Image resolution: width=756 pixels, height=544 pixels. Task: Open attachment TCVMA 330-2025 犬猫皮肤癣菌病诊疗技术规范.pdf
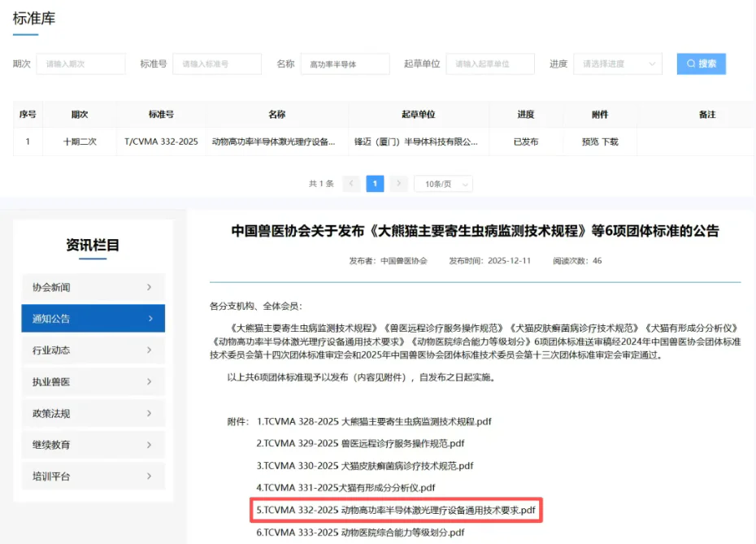click(364, 466)
